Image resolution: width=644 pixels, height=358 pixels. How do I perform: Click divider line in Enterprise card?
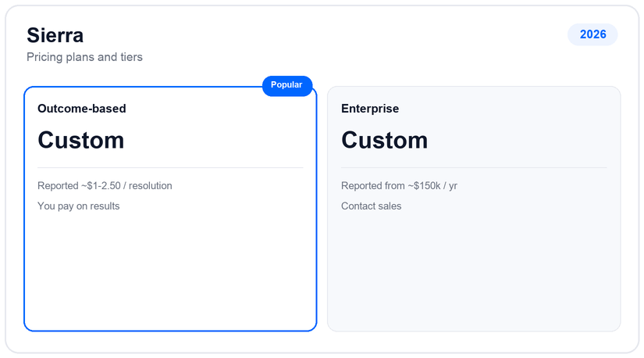pos(474,167)
